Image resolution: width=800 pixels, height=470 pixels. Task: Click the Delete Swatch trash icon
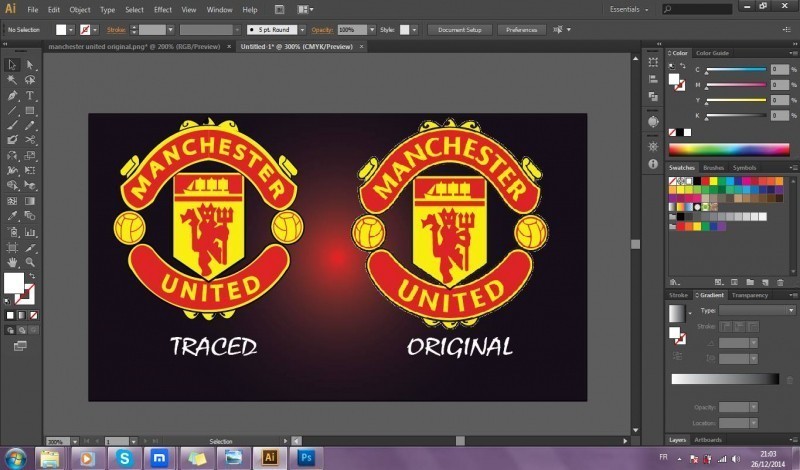coord(780,282)
